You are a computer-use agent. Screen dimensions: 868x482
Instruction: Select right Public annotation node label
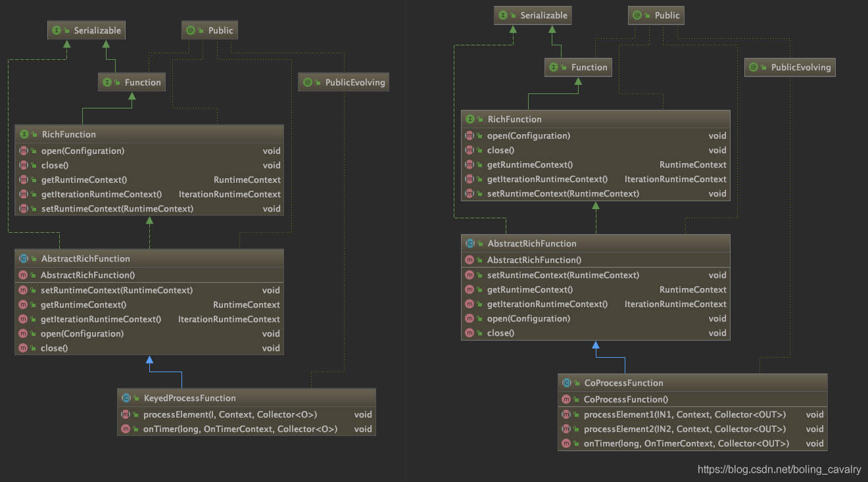[x=667, y=15]
